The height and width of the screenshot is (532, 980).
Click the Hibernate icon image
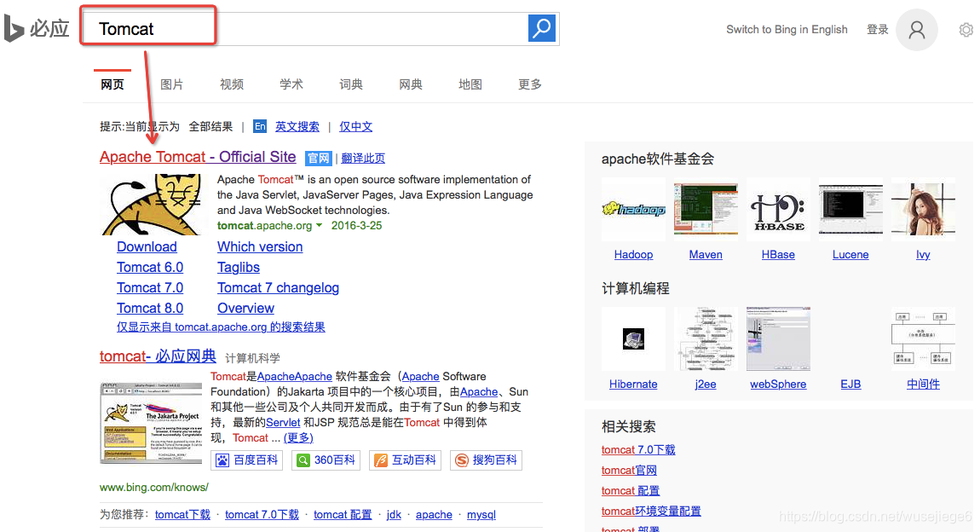coord(633,338)
